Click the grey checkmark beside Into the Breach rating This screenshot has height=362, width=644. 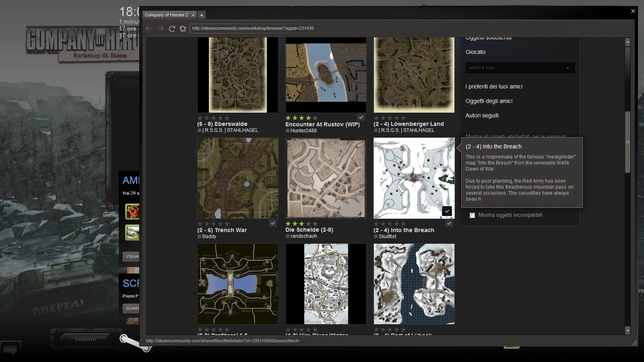pos(449,223)
